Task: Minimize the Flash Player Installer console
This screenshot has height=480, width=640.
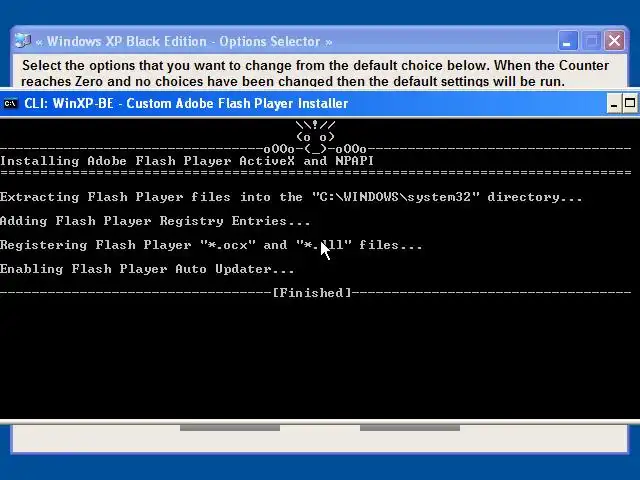Action: 614,104
